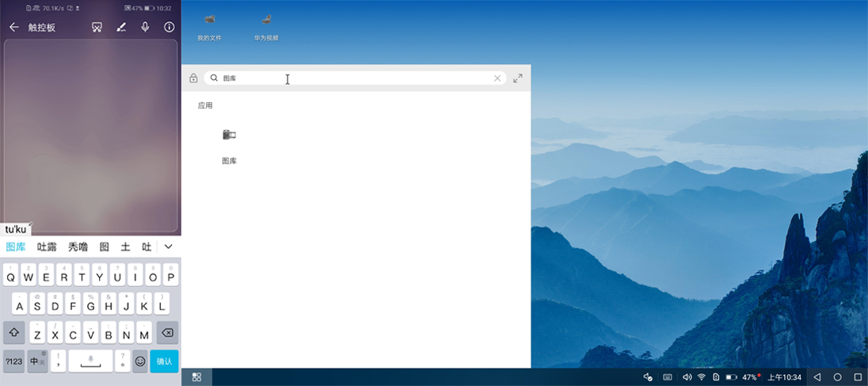This screenshot has width=868, height=386.
Task: Tap the A key
Action: point(19,304)
